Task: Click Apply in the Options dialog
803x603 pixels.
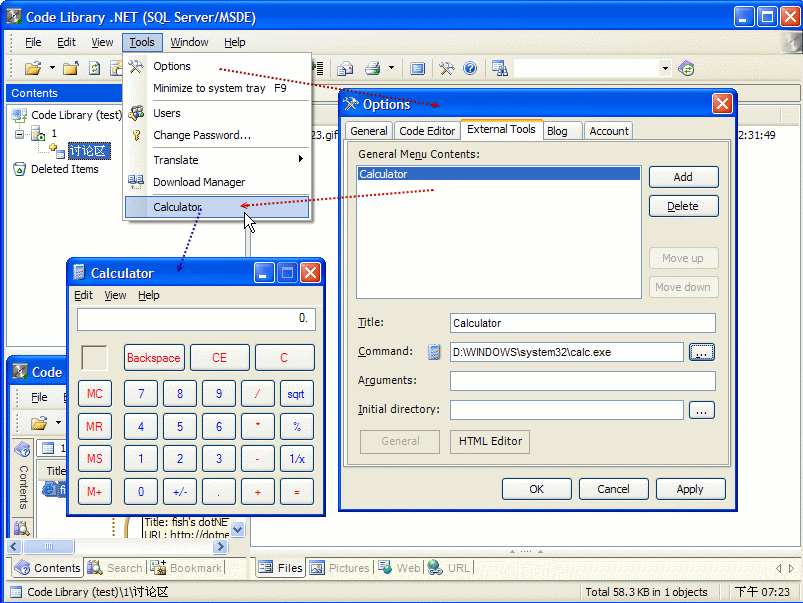Action: pos(690,489)
